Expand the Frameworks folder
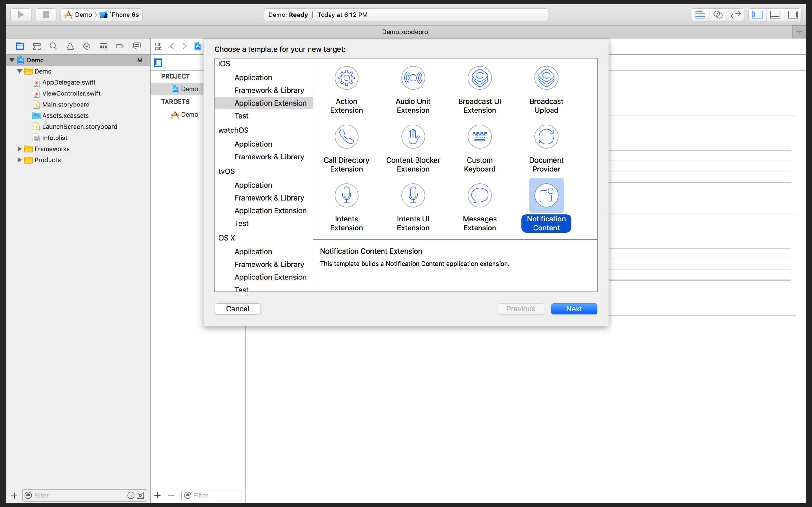This screenshot has width=812, height=507. 19,149
